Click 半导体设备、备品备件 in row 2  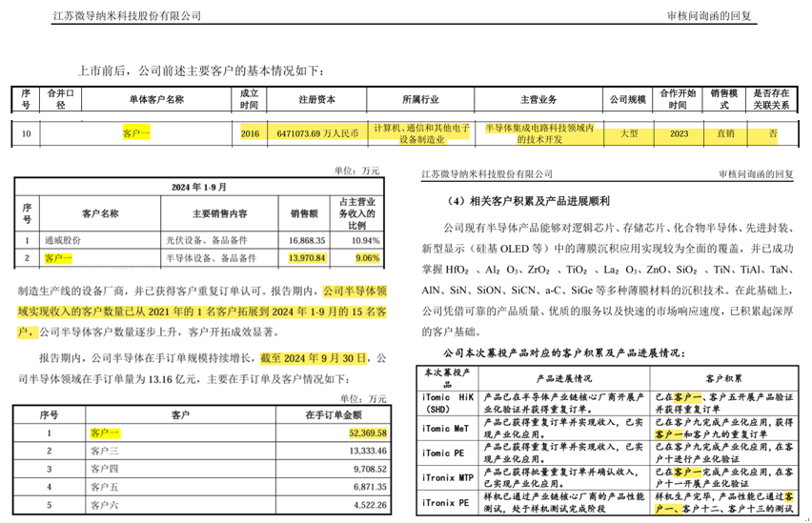[212, 258]
